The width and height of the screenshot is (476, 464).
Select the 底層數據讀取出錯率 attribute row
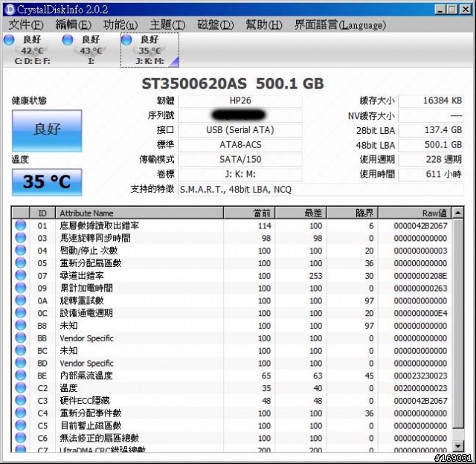point(231,225)
